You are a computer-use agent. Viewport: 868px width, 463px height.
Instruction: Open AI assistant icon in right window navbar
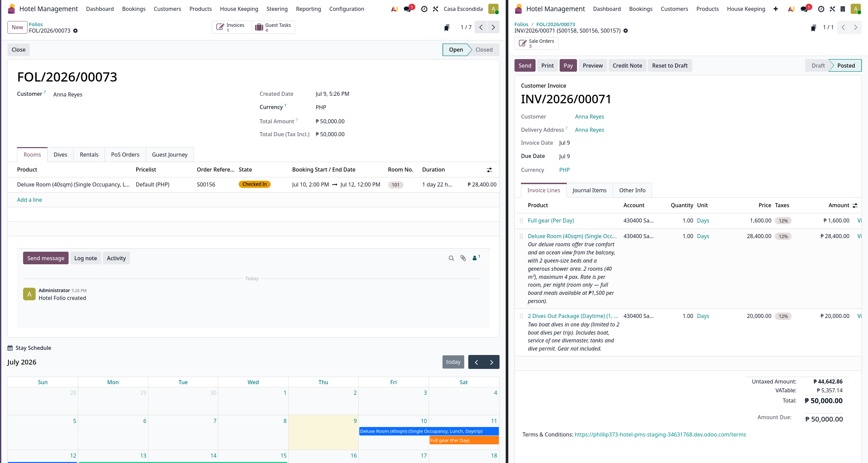pos(791,9)
